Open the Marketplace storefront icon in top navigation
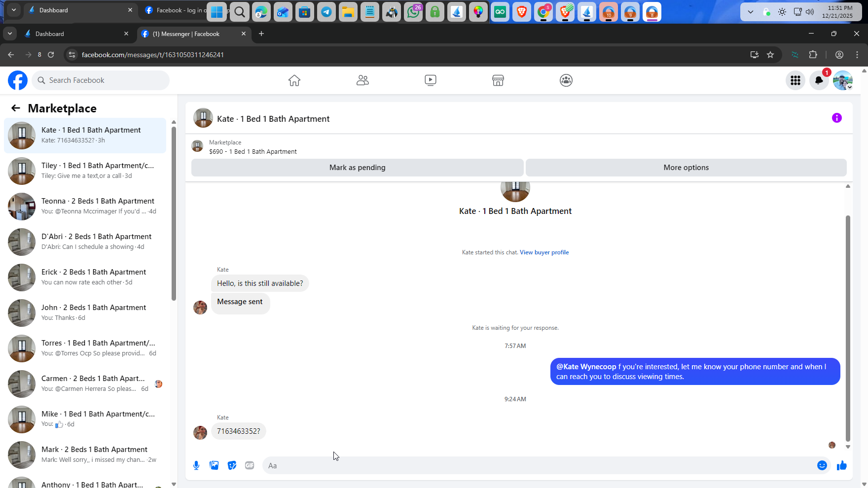Screen dimensions: 868x488 (498, 80)
